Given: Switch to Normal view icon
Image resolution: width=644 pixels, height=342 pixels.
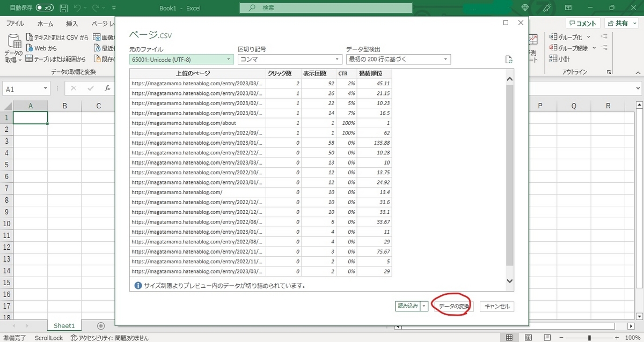Looking at the screenshot, I should [509, 338].
